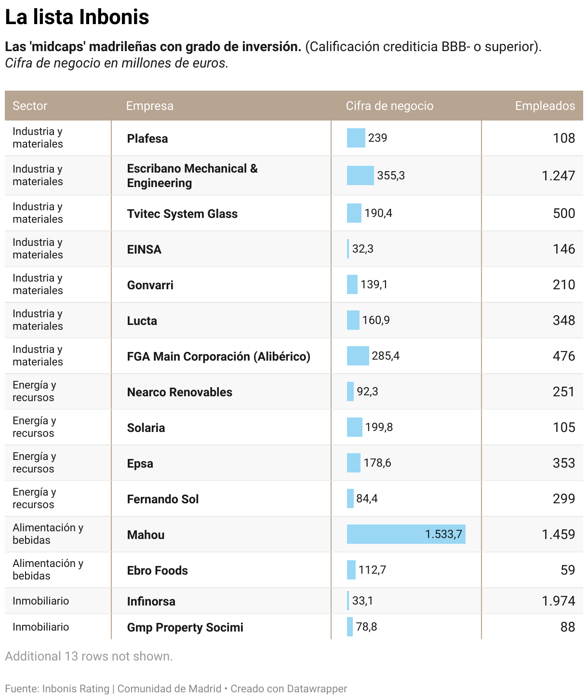Select the company Escribano Mechanical & Engineering

coord(192,175)
